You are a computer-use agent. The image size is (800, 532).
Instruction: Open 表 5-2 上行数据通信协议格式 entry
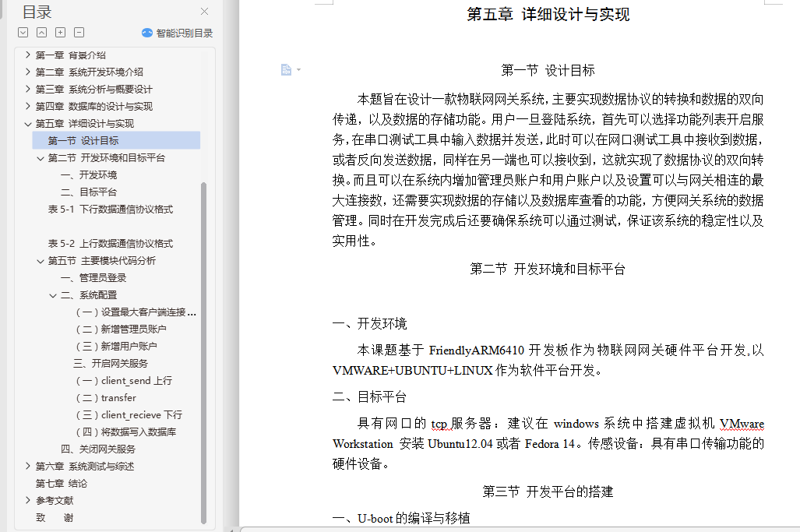tap(110, 244)
